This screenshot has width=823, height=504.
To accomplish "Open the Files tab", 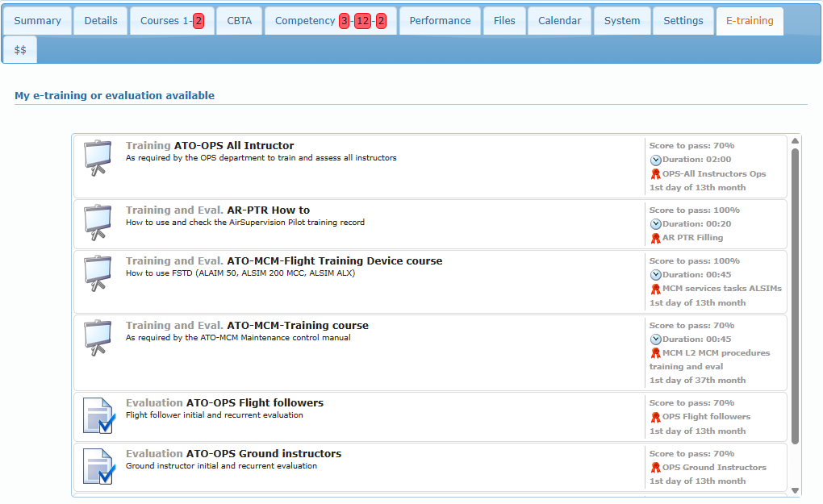I will click(504, 21).
